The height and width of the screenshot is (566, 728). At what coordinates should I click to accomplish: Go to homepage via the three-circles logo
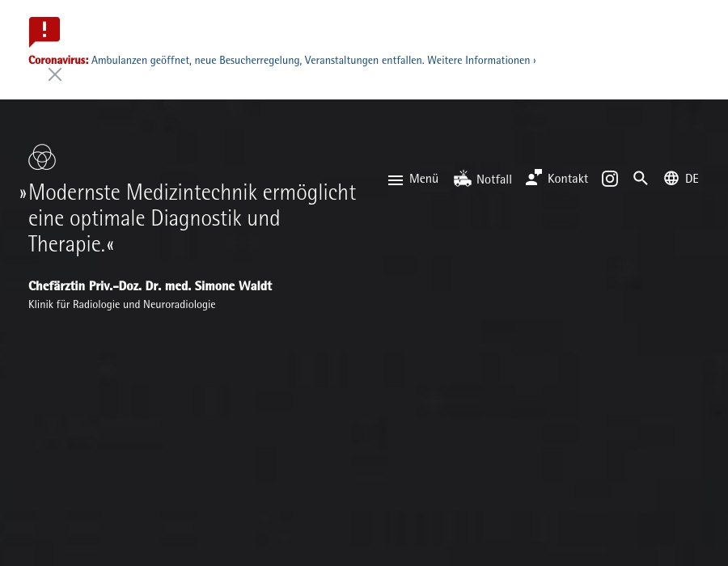(42, 157)
